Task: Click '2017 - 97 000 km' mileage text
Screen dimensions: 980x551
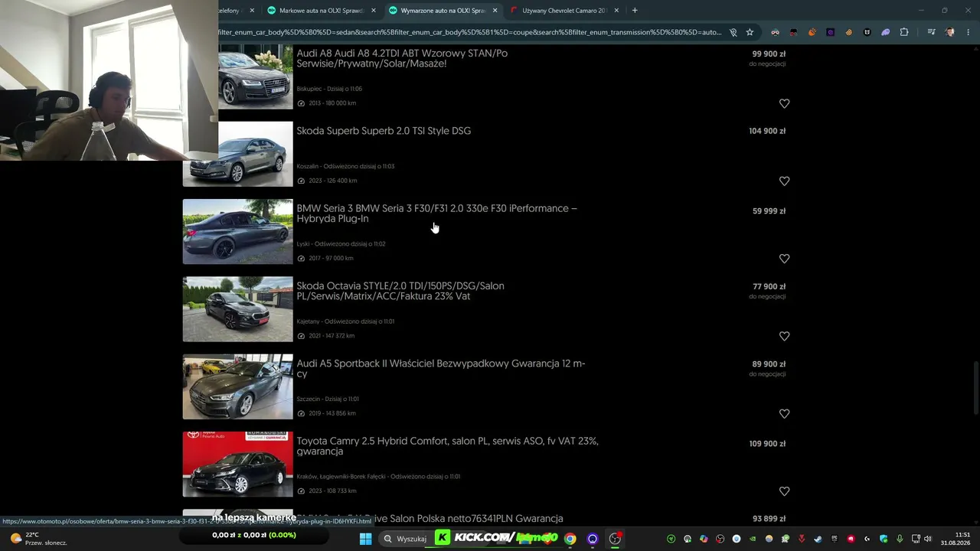Action: coord(331,259)
